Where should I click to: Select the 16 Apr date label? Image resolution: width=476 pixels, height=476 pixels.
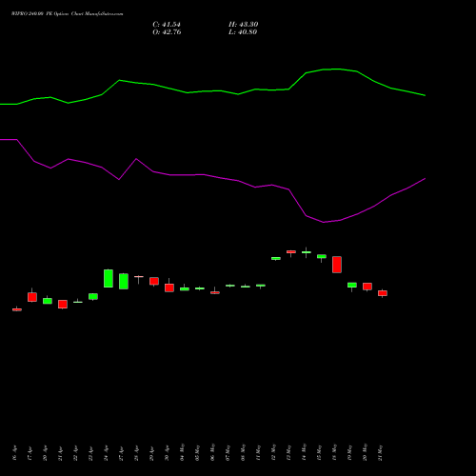click(x=14, y=453)
